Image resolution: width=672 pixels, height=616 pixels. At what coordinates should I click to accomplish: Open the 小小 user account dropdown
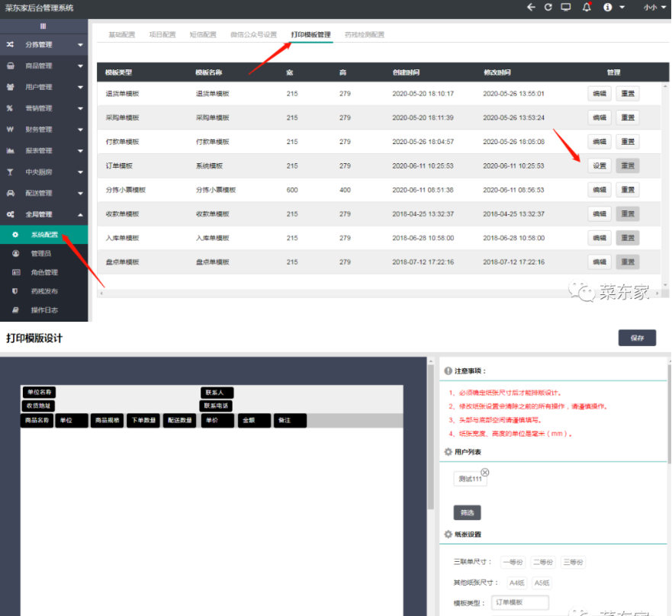click(653, 7)
